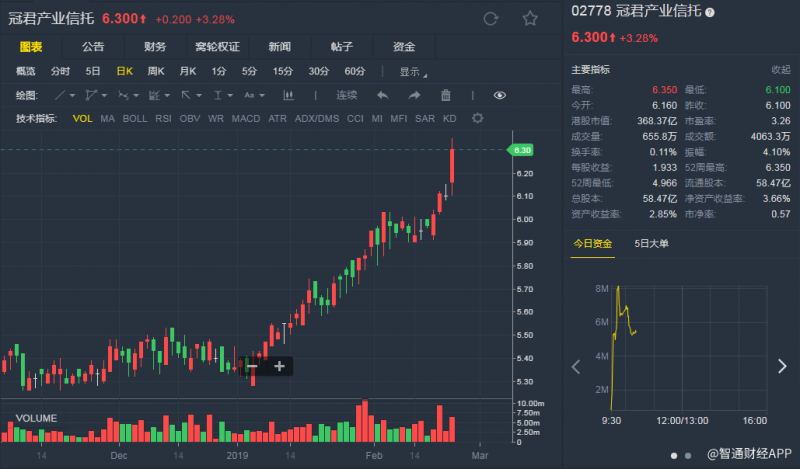Toggle RSI indicator
Screen dimensions: 800x469
[163, 119]
